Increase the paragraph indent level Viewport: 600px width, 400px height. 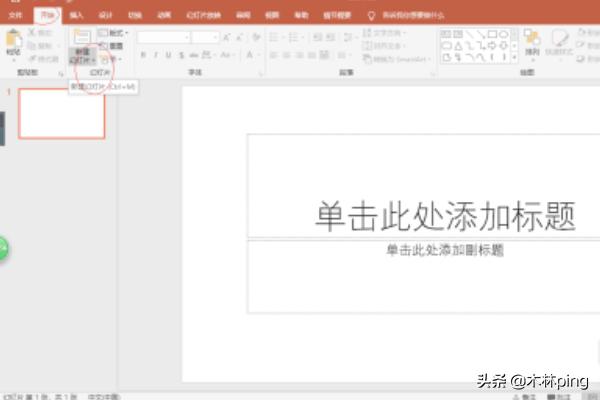pyautogui.click(x=330, y=37)
